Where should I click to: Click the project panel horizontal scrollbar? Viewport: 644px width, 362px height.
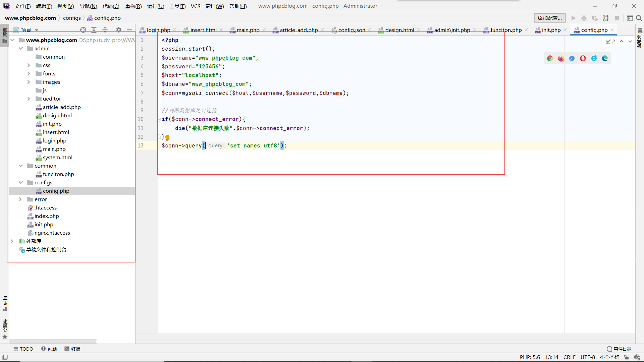(53, 341)
